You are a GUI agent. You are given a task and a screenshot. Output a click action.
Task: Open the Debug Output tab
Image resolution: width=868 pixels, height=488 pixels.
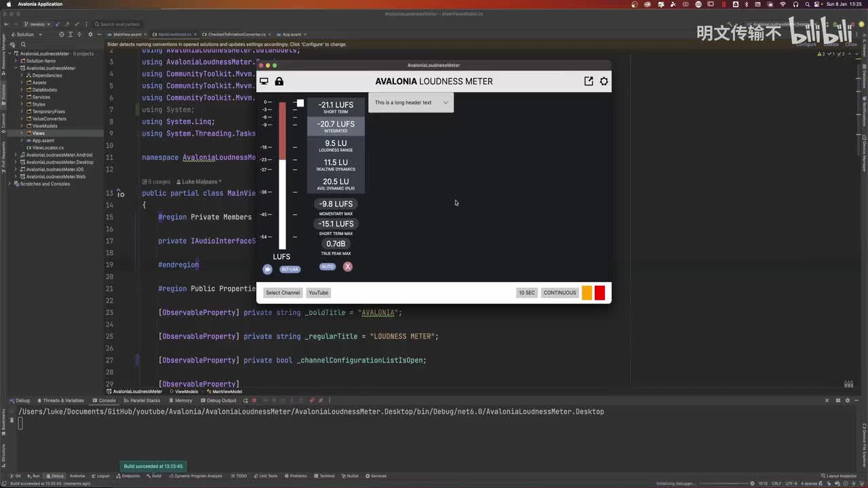218,401
